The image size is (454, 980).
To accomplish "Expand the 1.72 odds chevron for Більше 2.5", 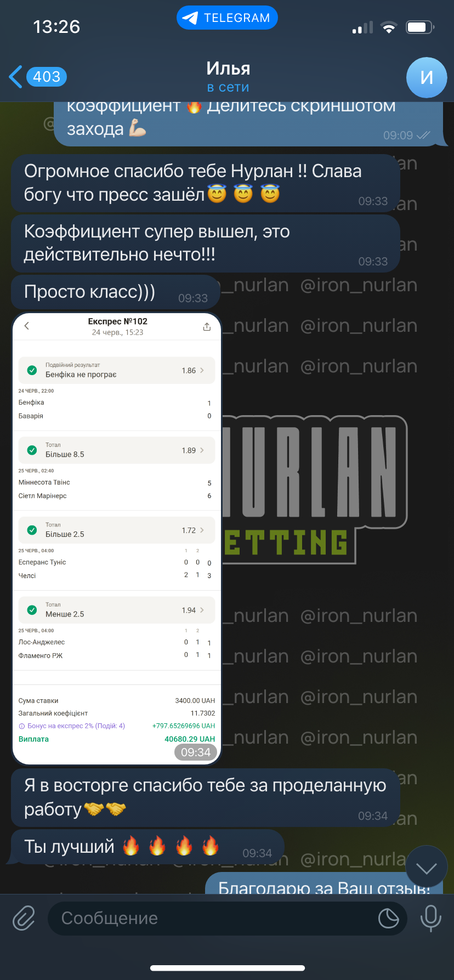I will 202,530.
